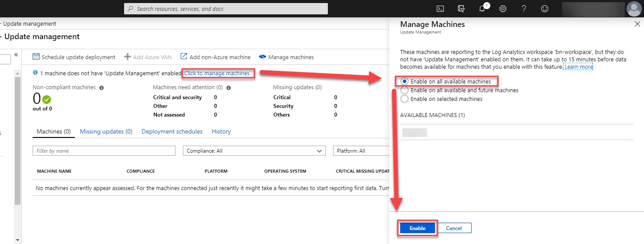Click the 'Click to manage machines' link
Screen dimensions: 644x244
pos(217,73)
